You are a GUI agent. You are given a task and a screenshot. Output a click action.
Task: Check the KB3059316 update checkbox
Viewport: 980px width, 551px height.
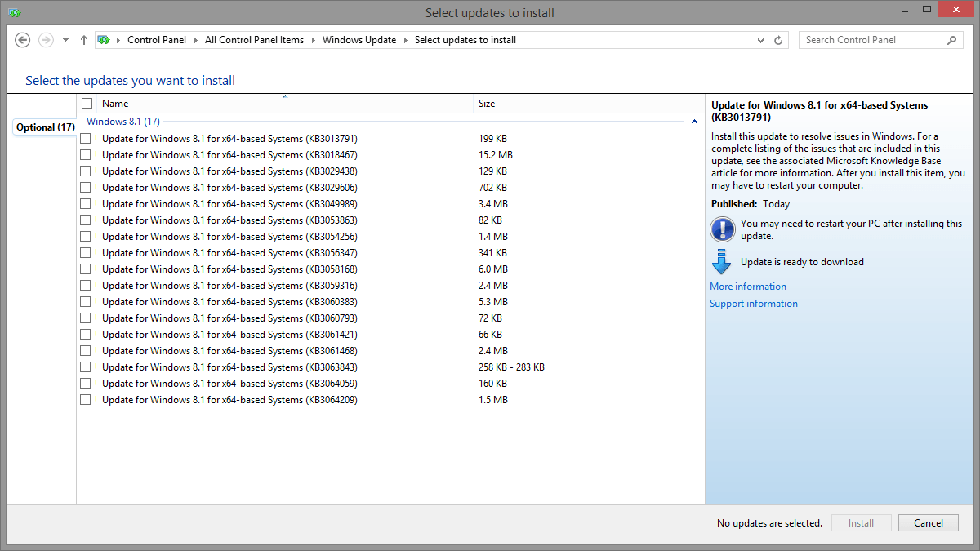point(86,286)
